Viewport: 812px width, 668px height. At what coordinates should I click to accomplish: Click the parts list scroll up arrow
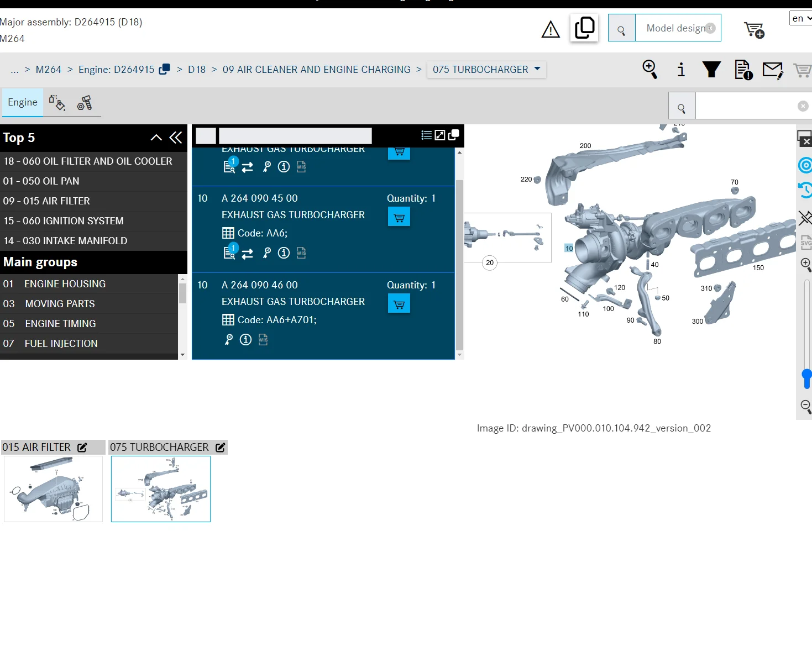(x=459, y=152)
